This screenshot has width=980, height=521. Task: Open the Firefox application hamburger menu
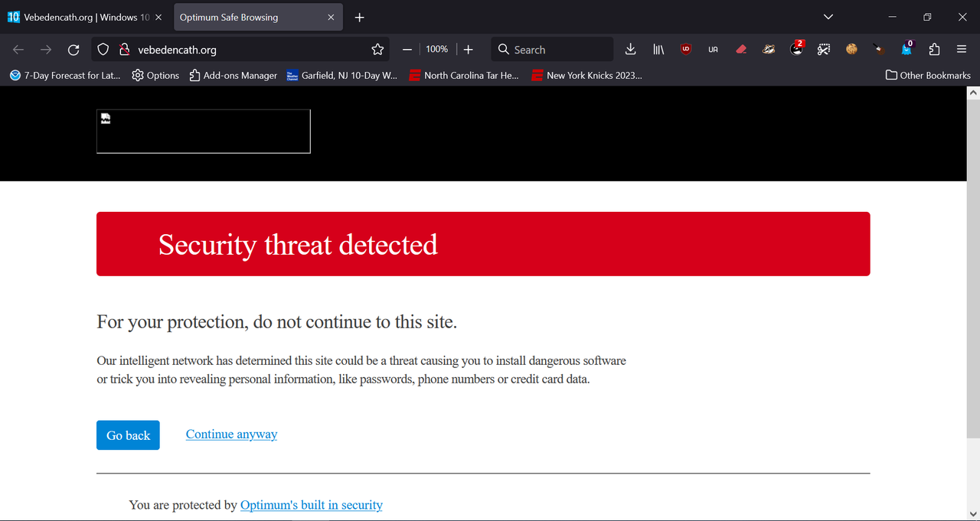(x=962, y=50)
